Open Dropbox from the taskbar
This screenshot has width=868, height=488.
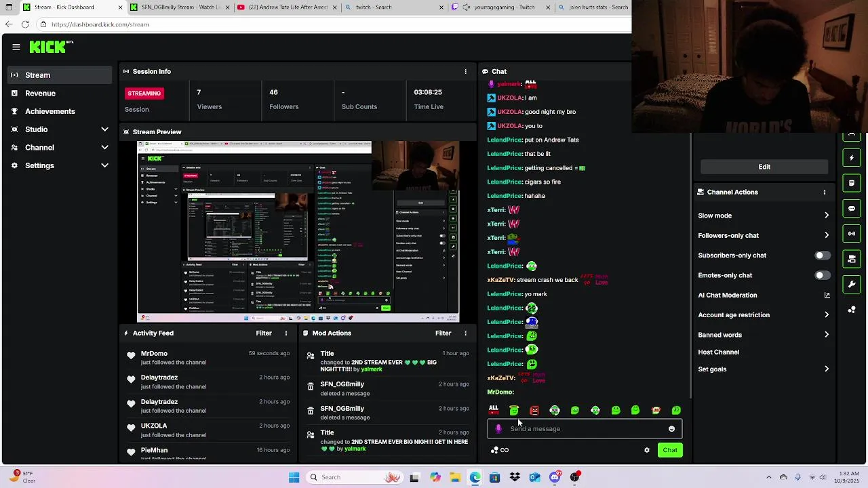[x=515, y=477]
